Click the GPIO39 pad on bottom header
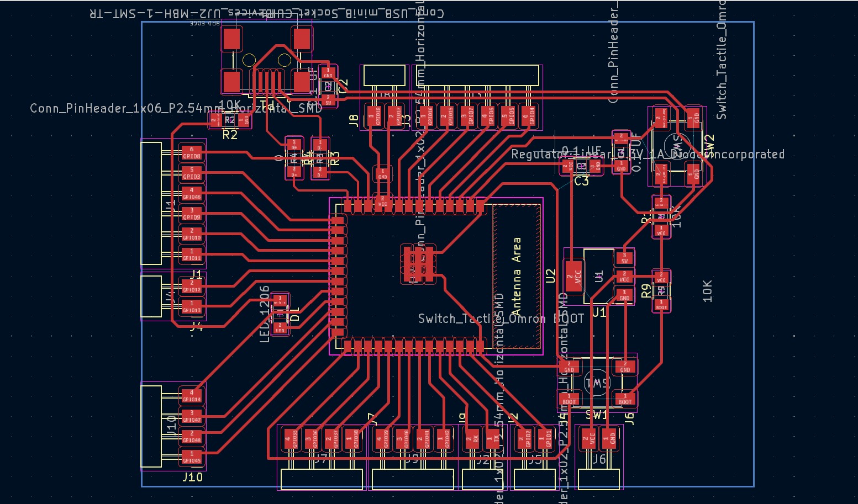Image resolution: width=858 pixels, height=504 pixels. pos(383,439)
